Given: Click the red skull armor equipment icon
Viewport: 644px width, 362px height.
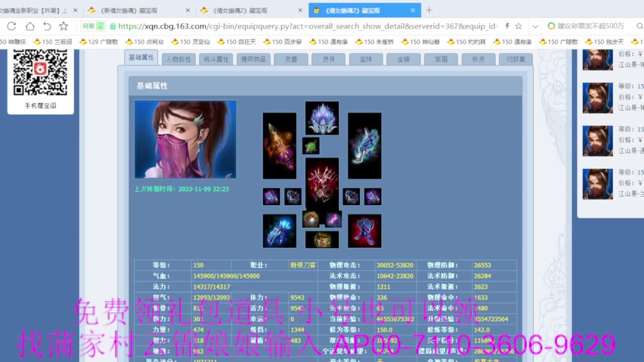Looking at the screenshot, I should 322,184.
